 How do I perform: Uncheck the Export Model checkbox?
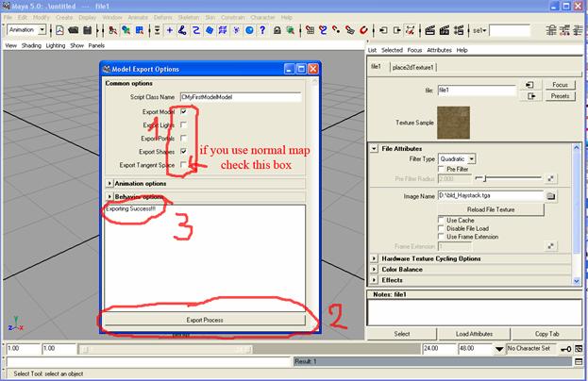[183, 111]
